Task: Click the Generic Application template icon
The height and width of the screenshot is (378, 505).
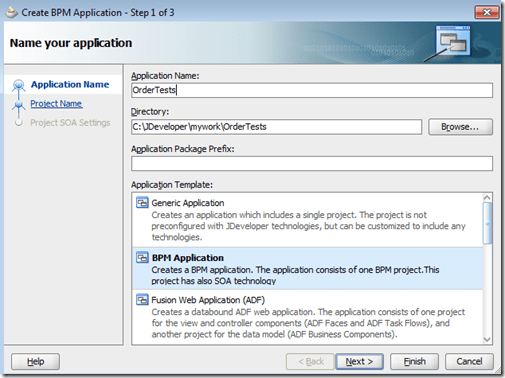Action: tap(142, 203)
